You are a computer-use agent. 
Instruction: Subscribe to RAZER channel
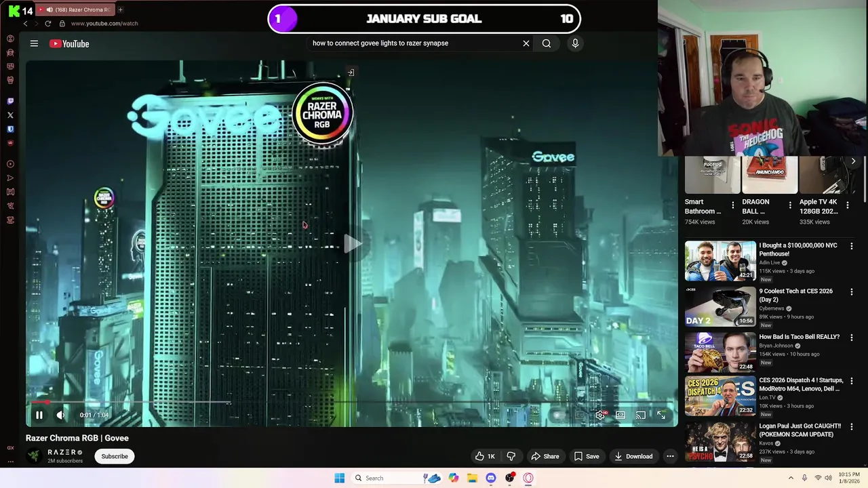pyautogui.click(x=115, y=456)
